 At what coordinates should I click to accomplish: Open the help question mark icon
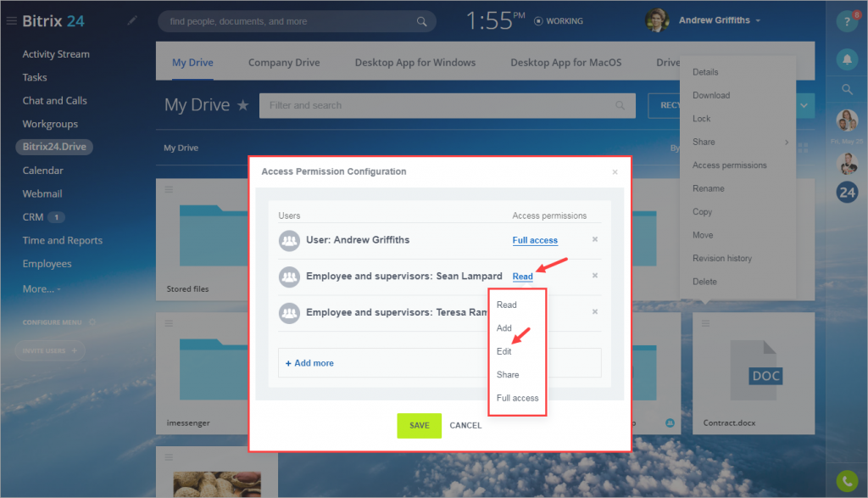tap(847, 21)
